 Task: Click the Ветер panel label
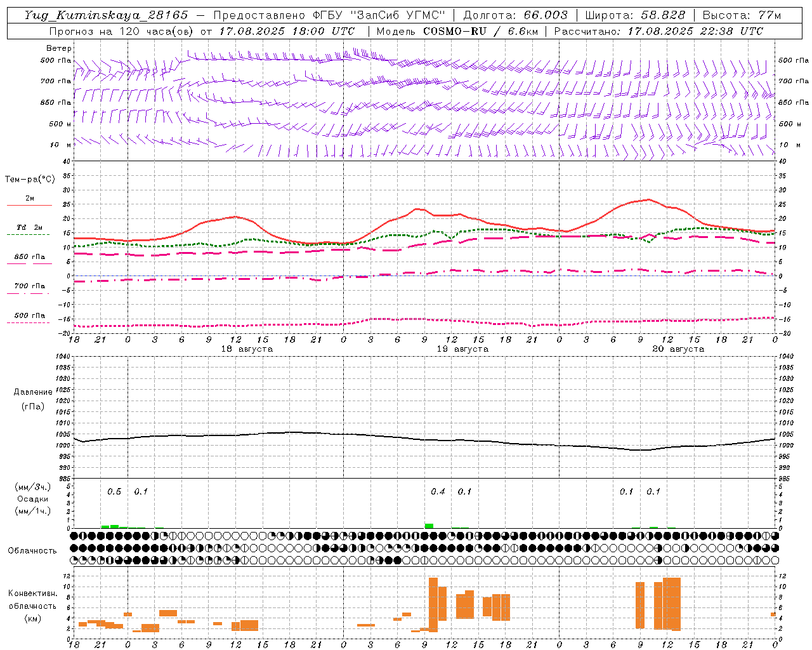click(59, 48)
